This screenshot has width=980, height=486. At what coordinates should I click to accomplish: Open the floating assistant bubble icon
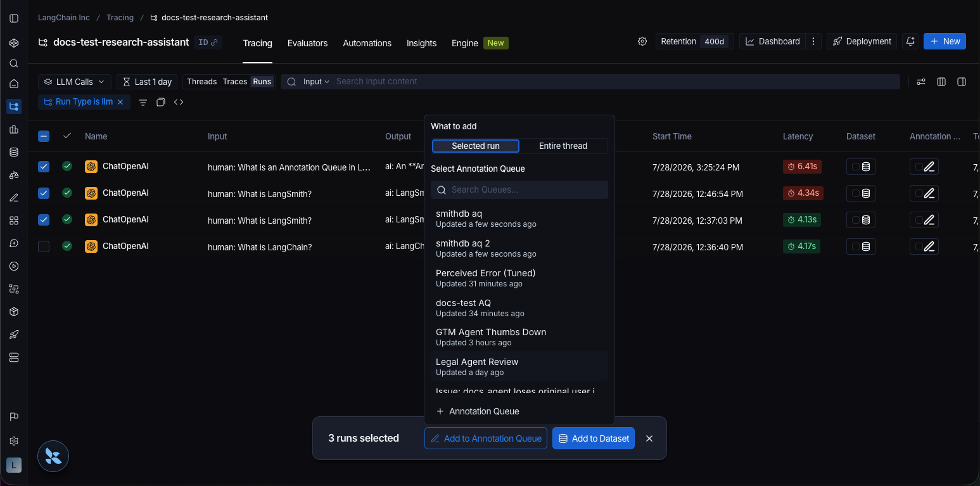(x=53, y=456)
